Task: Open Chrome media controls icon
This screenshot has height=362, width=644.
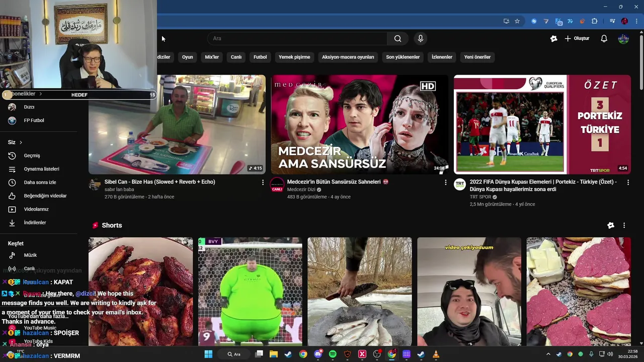Action: [x=612, y=21]
